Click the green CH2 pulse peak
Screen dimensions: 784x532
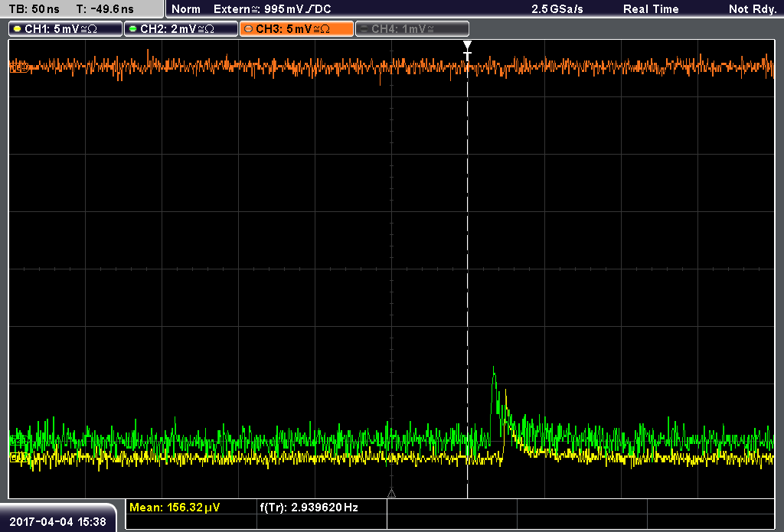tap(494, 369)
